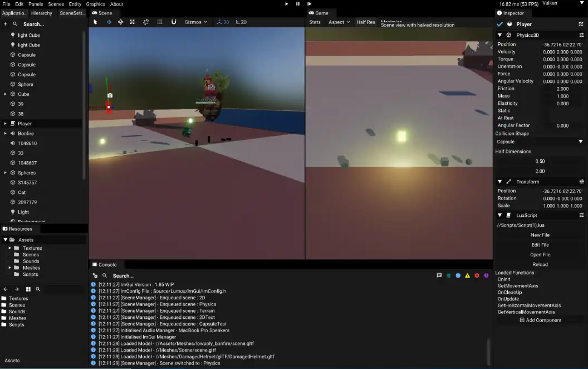This screenshot has height=369, width=588.
Task: Toggle the Player active checkmark in Inspector
Action: [x=499, y=24]
